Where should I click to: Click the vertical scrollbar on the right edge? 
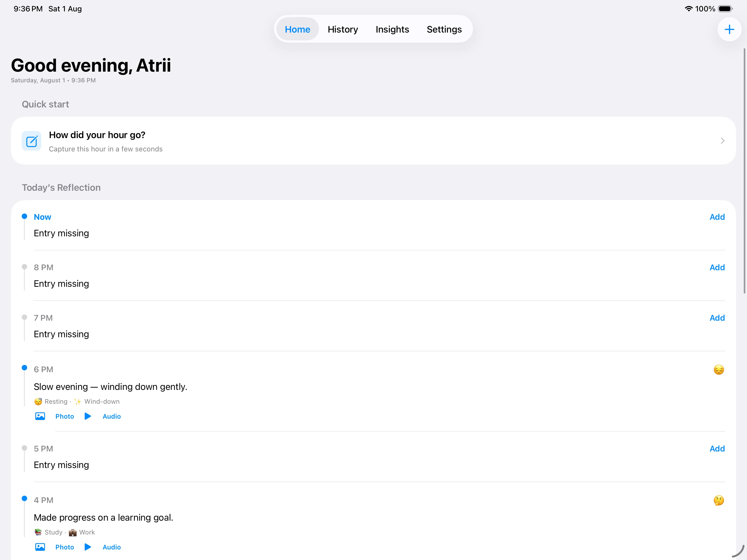tap(744, 171)
